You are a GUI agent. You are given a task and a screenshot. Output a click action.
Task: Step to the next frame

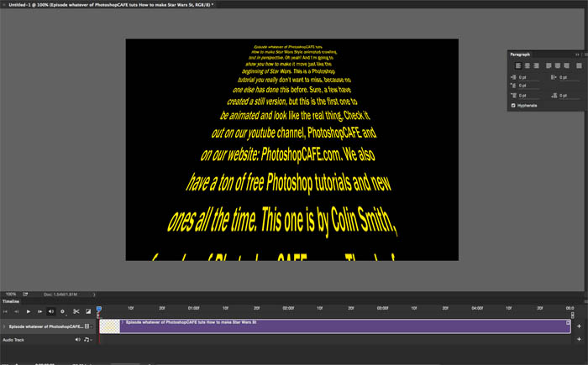coord(40,311)
